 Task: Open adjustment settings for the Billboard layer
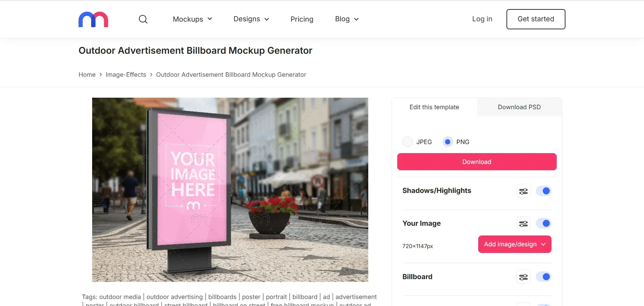coord(523,277)
